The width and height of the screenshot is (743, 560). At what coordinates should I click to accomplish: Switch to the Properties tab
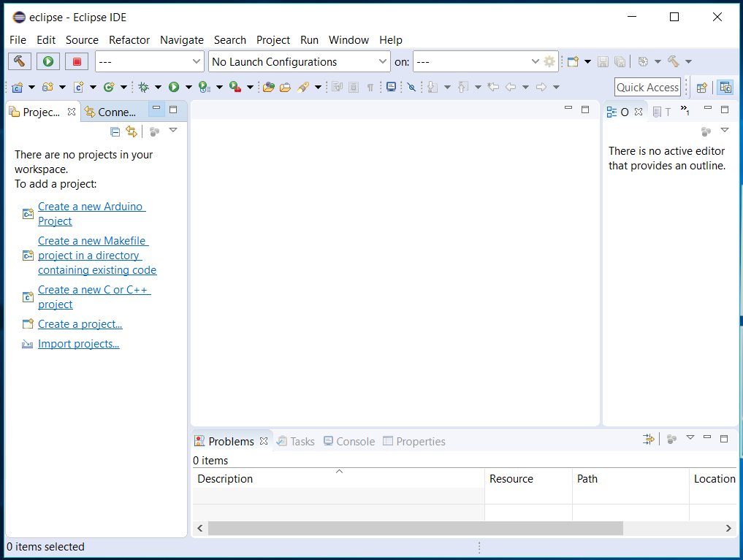[414, 441]
